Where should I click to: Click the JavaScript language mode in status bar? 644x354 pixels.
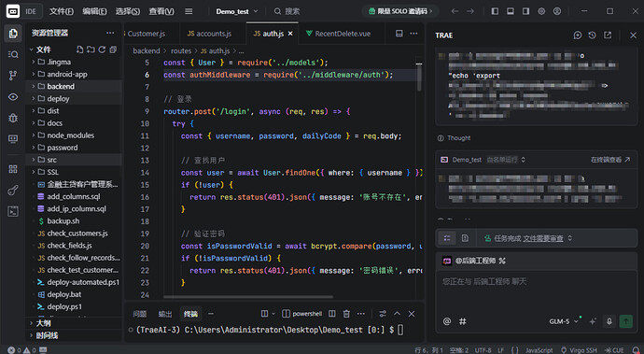click(539, 350)
